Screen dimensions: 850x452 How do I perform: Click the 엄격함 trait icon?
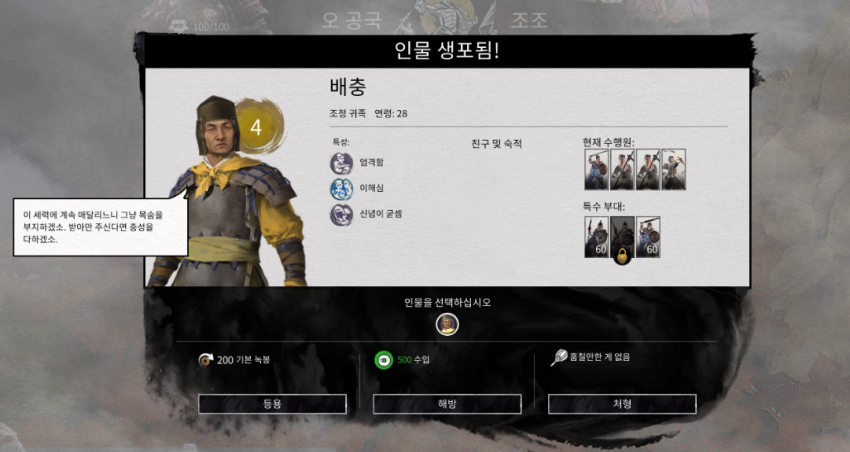click(342, 163)
